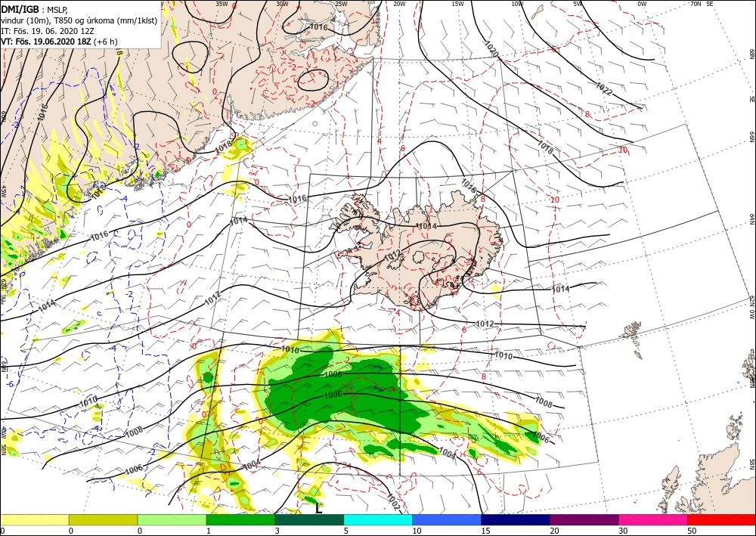Click the legend value 5
The image size is (756, 536).
tap(345, 531)
